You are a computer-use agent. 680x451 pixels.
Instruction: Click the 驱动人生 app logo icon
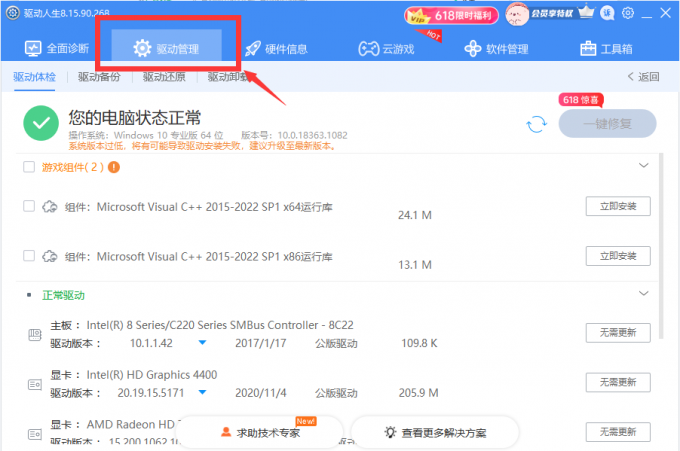[13, 13]
